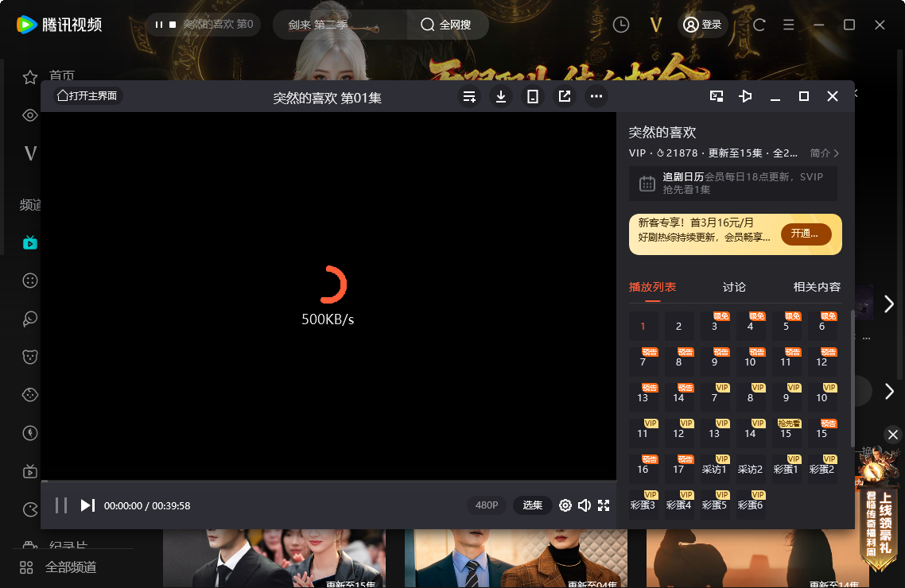The width and height of the screenshot is (905, 588).
Task: Switch to phone vertical mode icon
Action: click(533, 95)
